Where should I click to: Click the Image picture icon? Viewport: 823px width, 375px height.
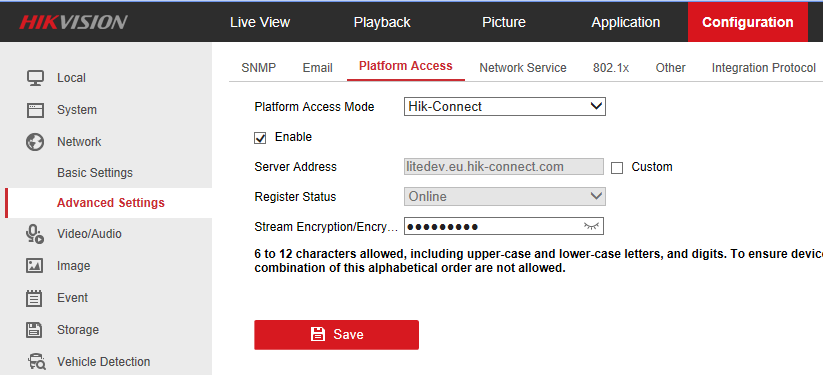point(35,266)
